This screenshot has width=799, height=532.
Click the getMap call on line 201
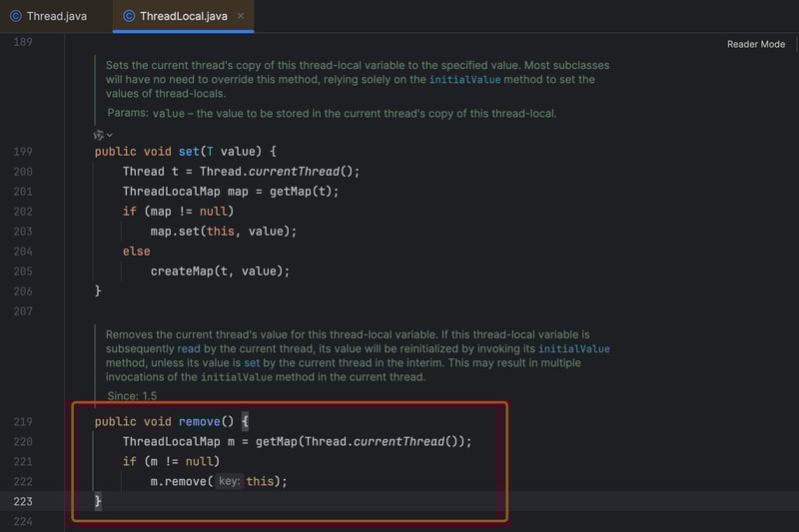click(x=290, y=192)
